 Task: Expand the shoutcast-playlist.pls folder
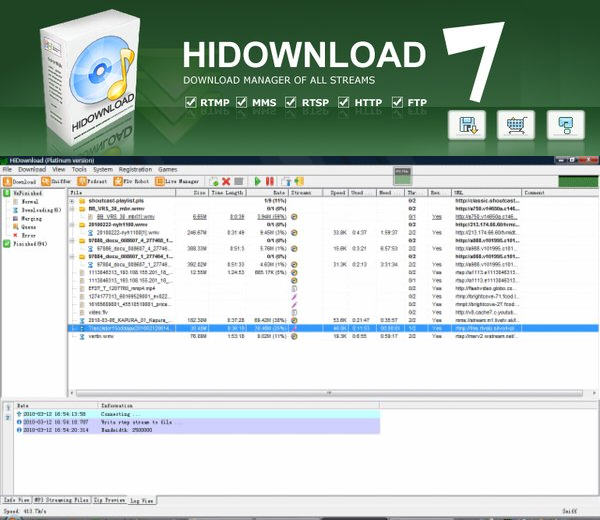click(72, 201)
